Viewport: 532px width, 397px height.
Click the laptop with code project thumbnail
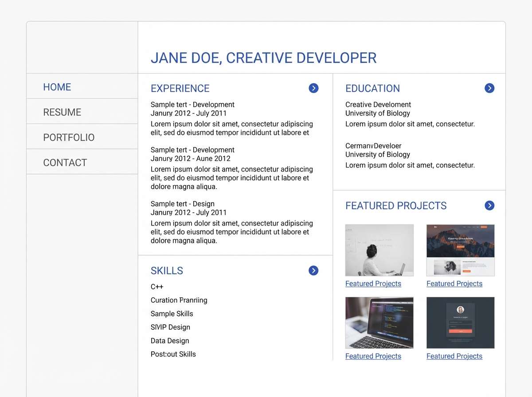click(x=379, y=323)
